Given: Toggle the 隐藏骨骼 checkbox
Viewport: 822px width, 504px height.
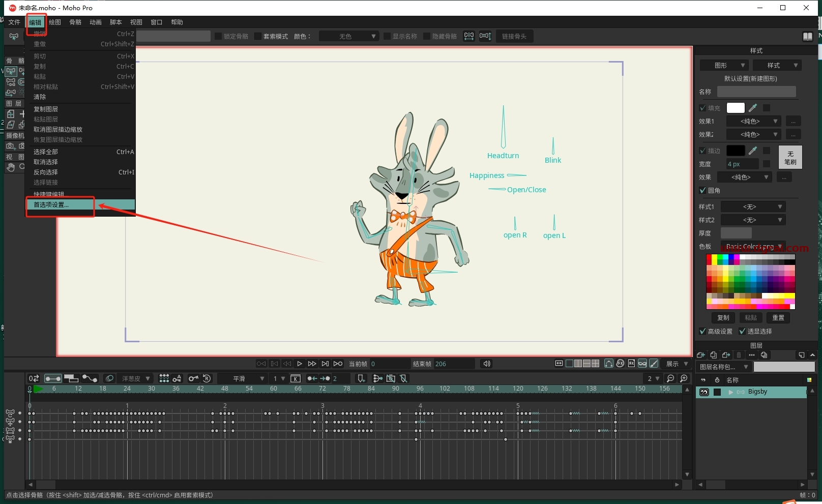Looking at the screenshot, I should (x=427, y=36).
